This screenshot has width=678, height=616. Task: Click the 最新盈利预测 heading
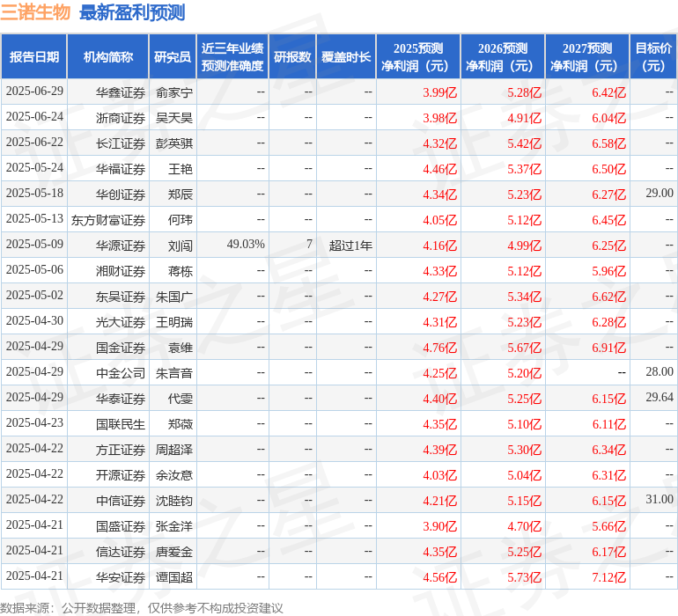coord(132,13)
